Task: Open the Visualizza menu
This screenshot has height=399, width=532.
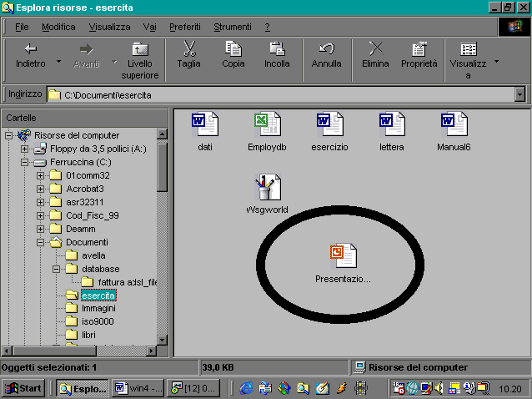Action: pyautogui.click(x=109, y=27)
